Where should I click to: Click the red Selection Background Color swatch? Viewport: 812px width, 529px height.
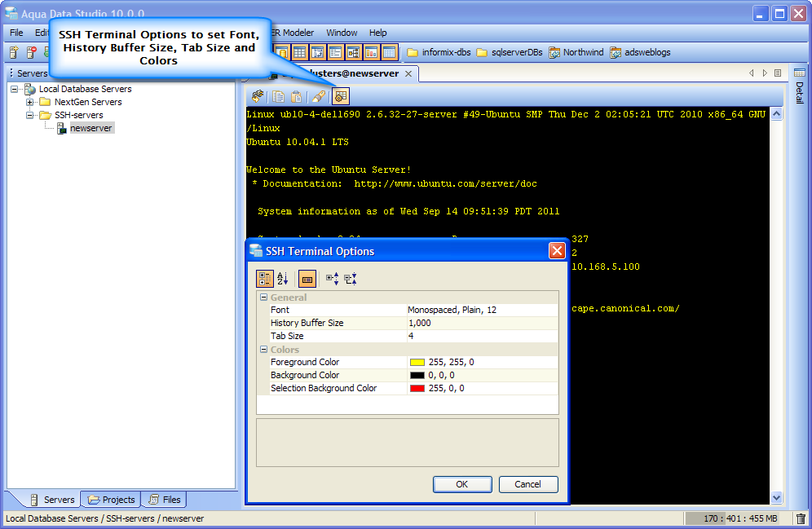click(x=417, y=388)
